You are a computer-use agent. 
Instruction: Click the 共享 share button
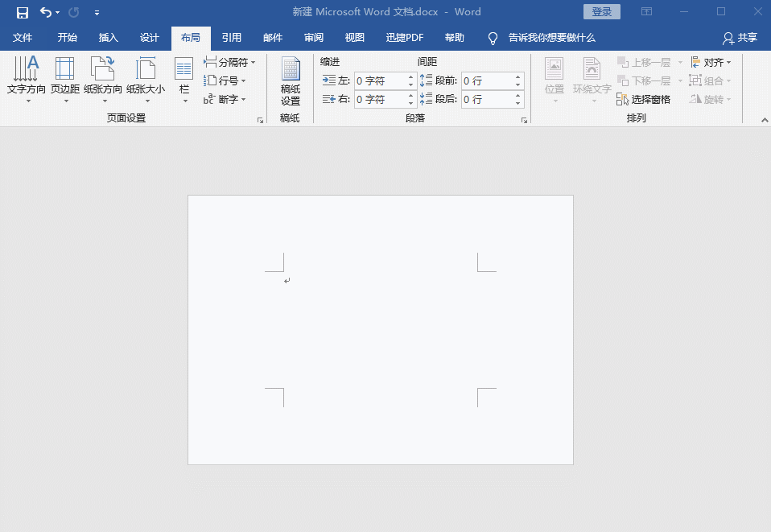740,38
